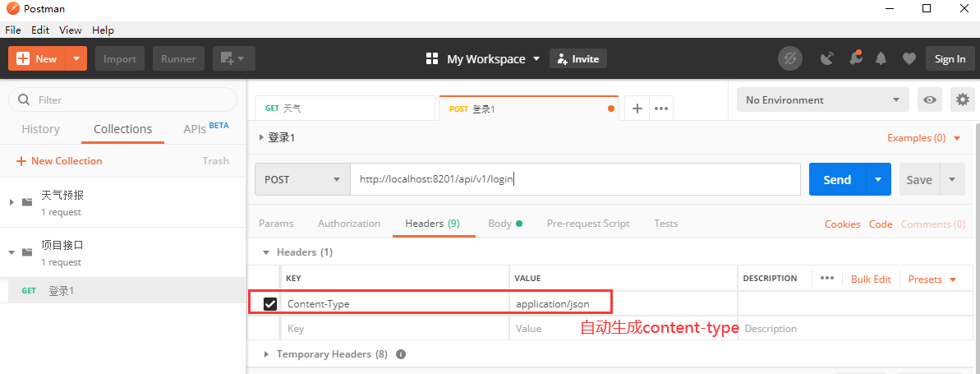Click New Collection link

59,161
